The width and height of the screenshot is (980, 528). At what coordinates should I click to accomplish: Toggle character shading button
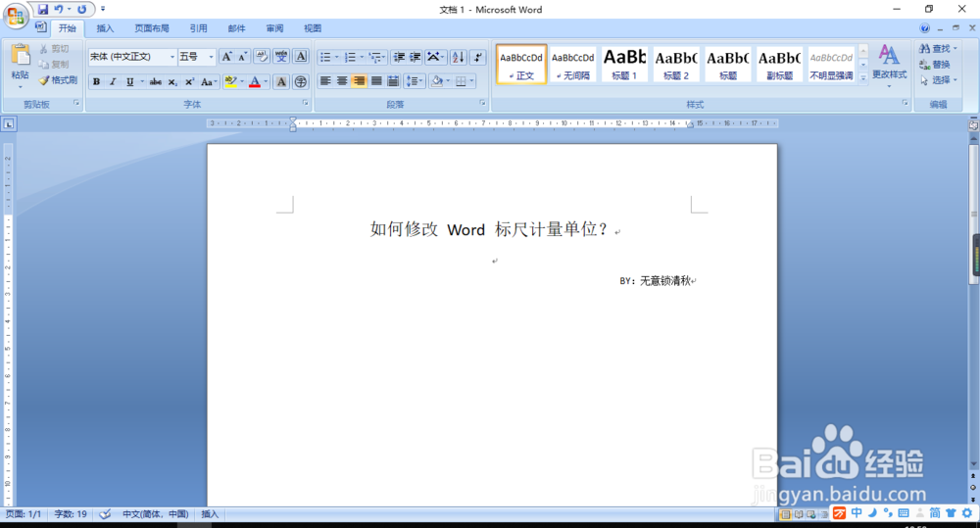[281, 82]
